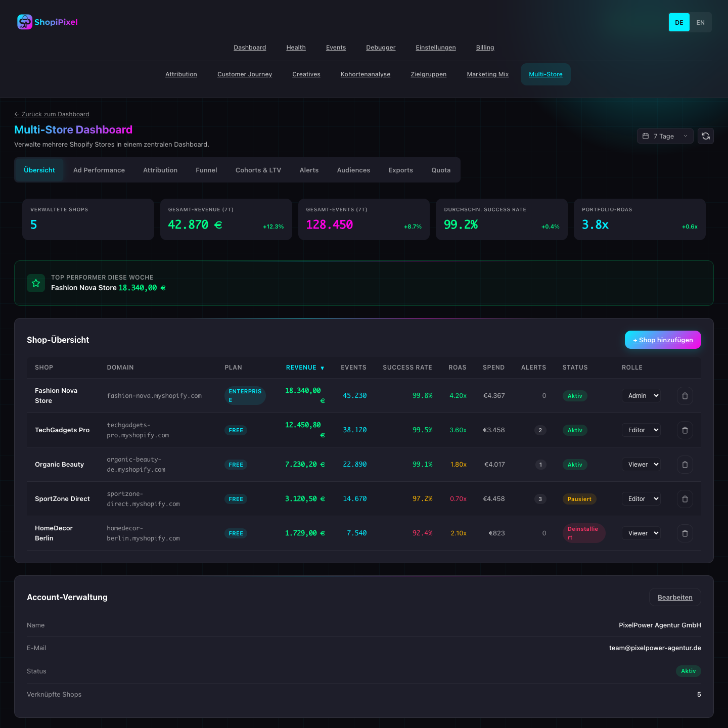Click the Bearbeiten button in Account-Verwaltung
Image resolution: width=728 pixels, height=728 pixels.
[675, 597]
